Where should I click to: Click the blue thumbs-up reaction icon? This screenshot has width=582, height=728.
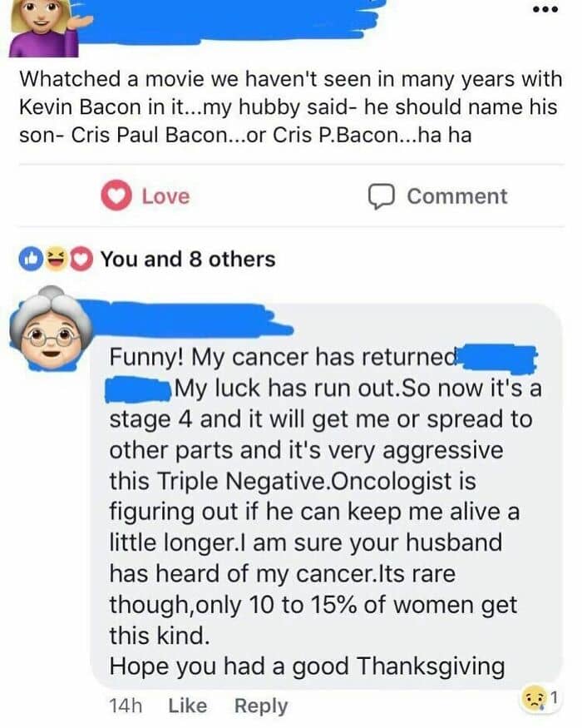(32, 259)
